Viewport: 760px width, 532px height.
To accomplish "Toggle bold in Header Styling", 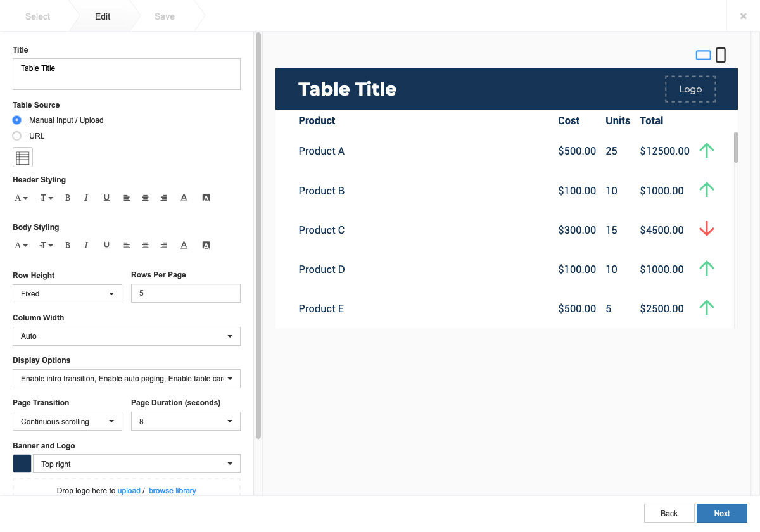I will tap(67, 197).
